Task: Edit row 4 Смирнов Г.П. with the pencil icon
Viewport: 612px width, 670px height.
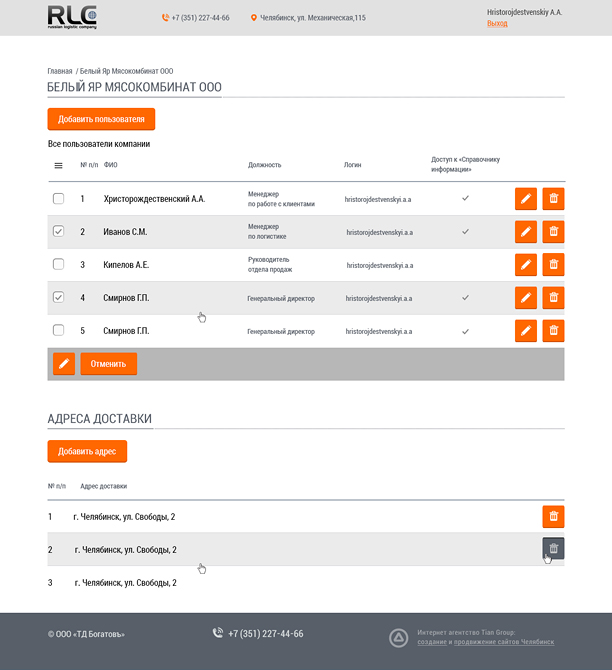Action: tap(526, 297)
